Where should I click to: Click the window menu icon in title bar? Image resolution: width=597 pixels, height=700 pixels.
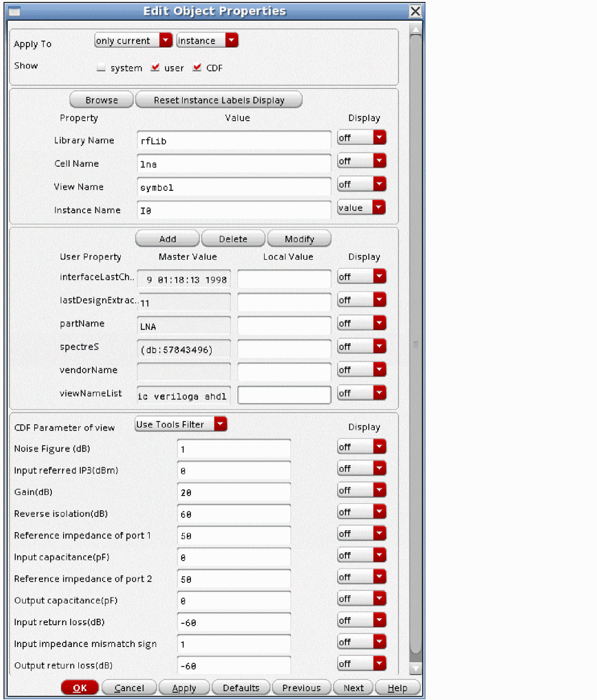pos(14,11)
